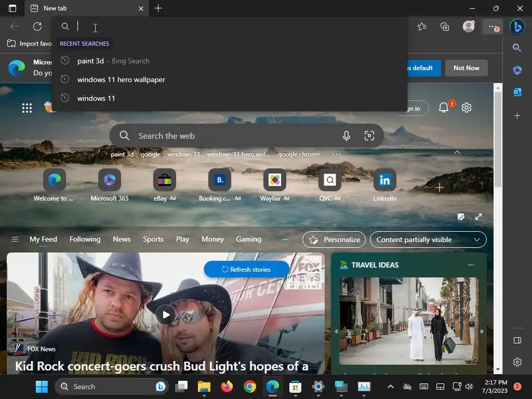Click Refresh stories button
The height and width of the screenshot is (399, 532).
click(247, 269)
